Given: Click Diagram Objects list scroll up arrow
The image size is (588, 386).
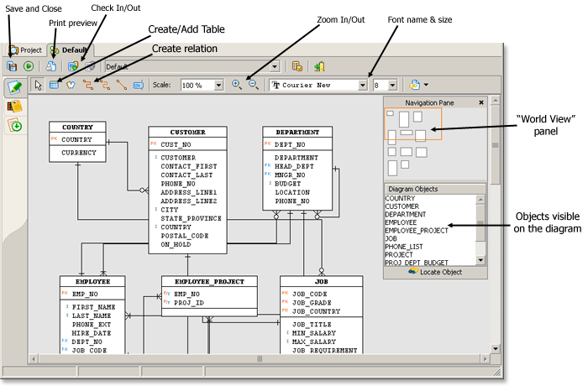Looking at the screenshot, I should click(x=480, y=199).
